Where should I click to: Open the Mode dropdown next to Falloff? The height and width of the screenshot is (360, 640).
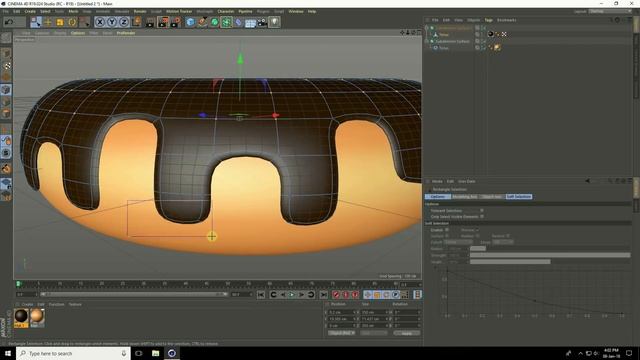tap(503, 242)
